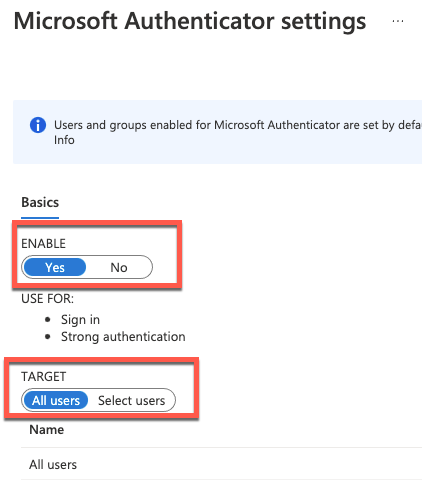Click the word 'Authenticator' in page title

point(199,21)
